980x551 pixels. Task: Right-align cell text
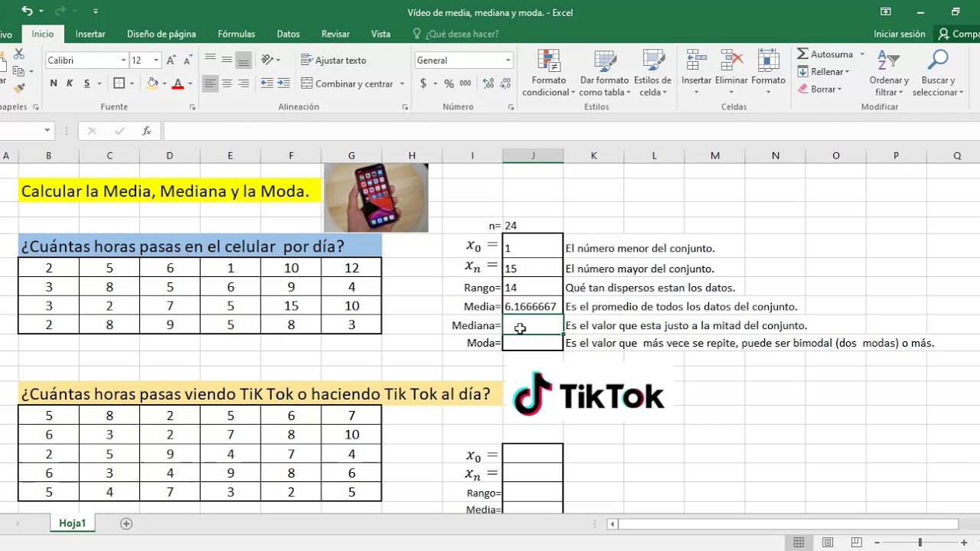[243, 83]
